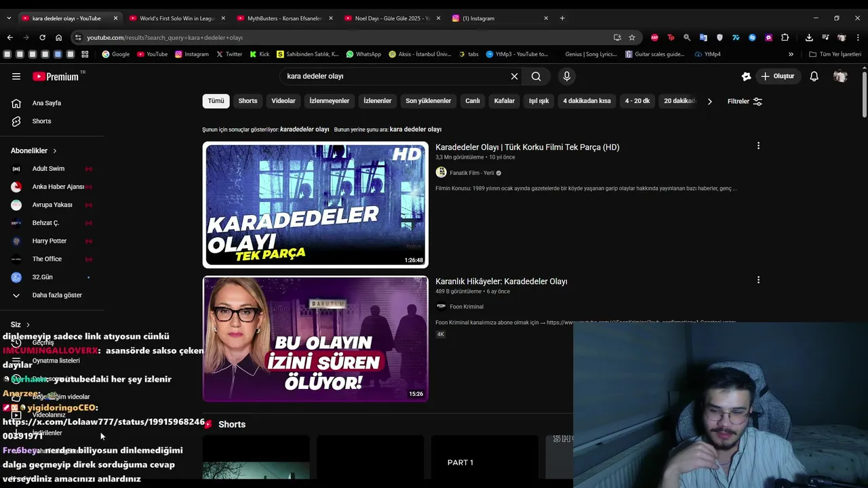Select the Canlı filter chip
The height and width of the screenshot is (488, 868).
(x=473, y=101)
